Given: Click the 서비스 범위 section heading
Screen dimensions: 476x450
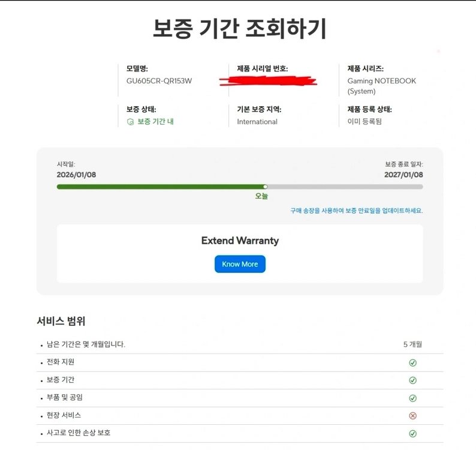Looking at the screenshot, I should [x=61, y=321].
